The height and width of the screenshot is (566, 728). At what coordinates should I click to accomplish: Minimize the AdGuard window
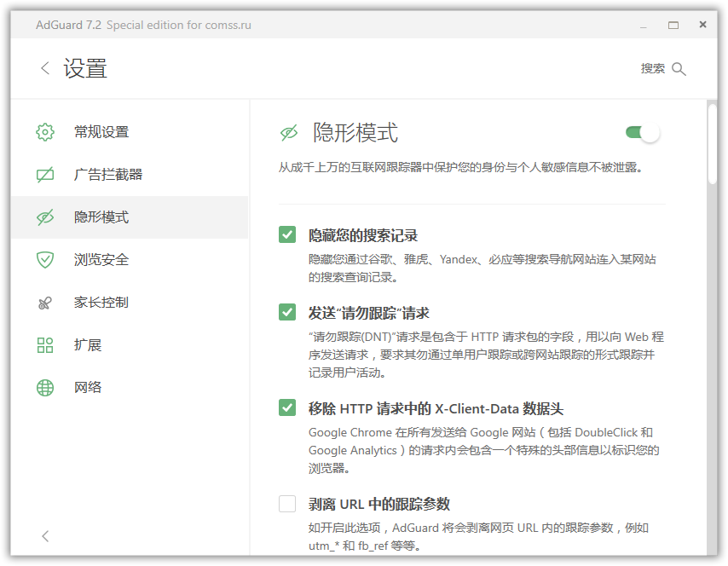click(644, 26)
